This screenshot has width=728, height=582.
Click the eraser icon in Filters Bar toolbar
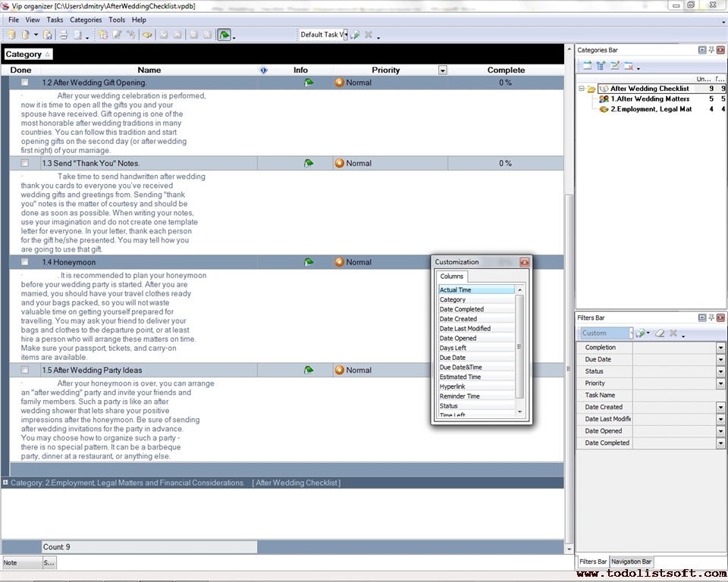click(660, 333)
